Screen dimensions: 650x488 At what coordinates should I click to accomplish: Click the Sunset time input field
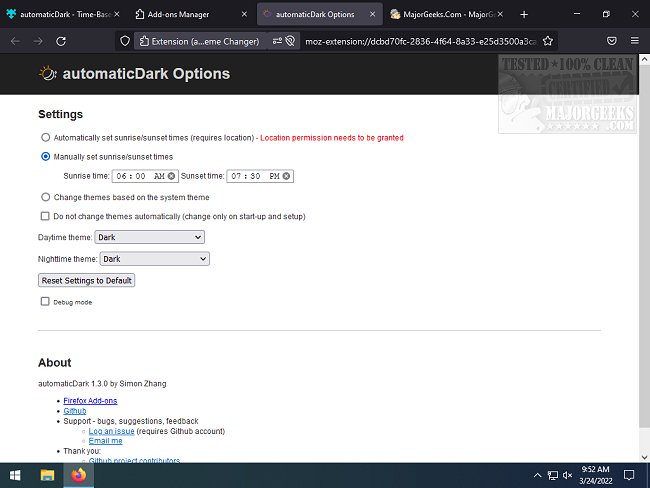[x=260, y=176]
